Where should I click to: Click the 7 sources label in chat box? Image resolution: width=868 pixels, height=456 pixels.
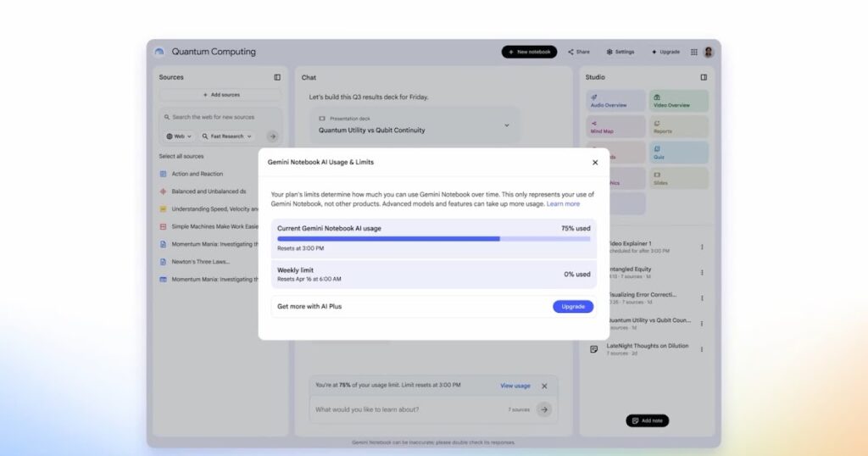(x=519, y=410)
